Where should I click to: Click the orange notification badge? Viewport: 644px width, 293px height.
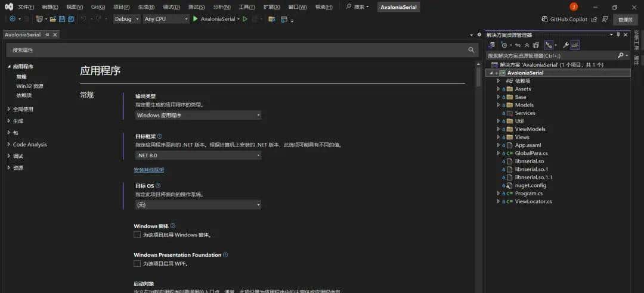pyautogui.click(x=574, y=7)
